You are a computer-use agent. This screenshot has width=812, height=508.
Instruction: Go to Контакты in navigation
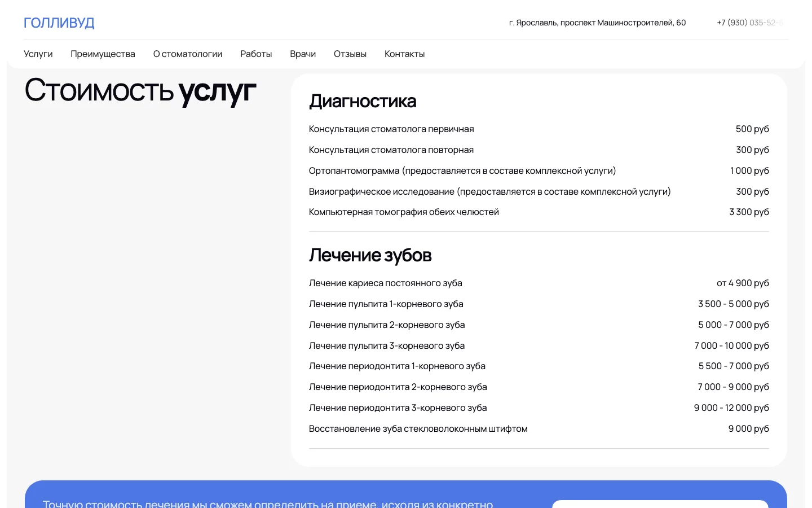(x=405, y=54)
